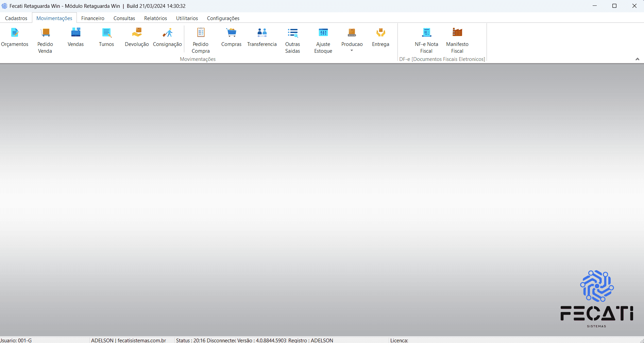This screenshot has width=644, height=343.
Task: Open Pedido Compra clipboard icon
Action: (201, 33)
